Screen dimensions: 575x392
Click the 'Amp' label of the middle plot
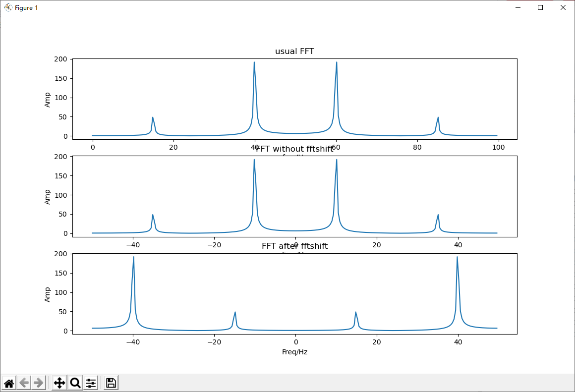47,197
